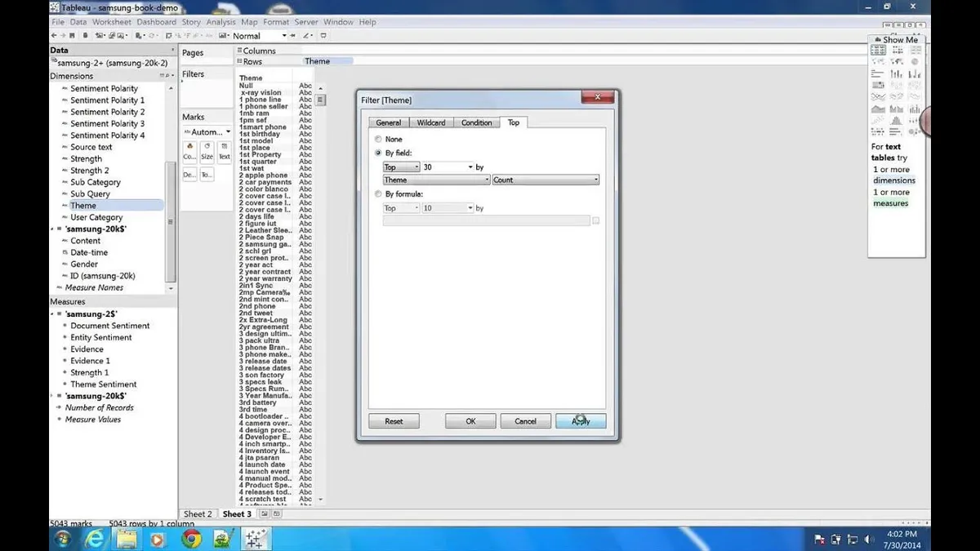Screen dimensions: 980x551
Task: Select the Theme dimension in the Data pane
Action: point(82,206)
